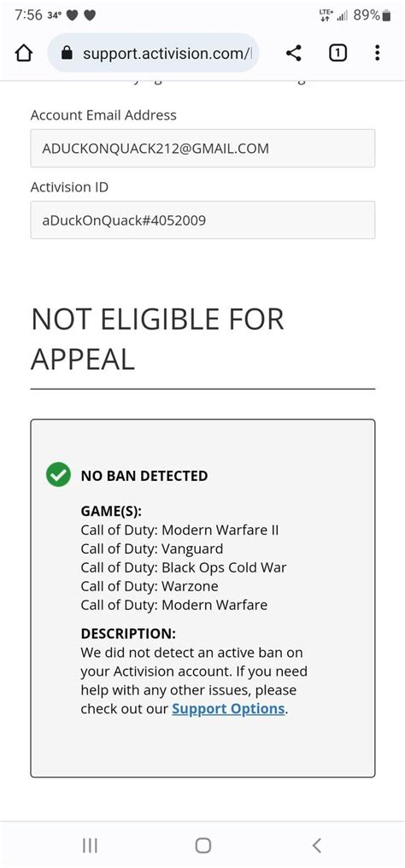Click the Activision ID field

click(x=202, y=220)
